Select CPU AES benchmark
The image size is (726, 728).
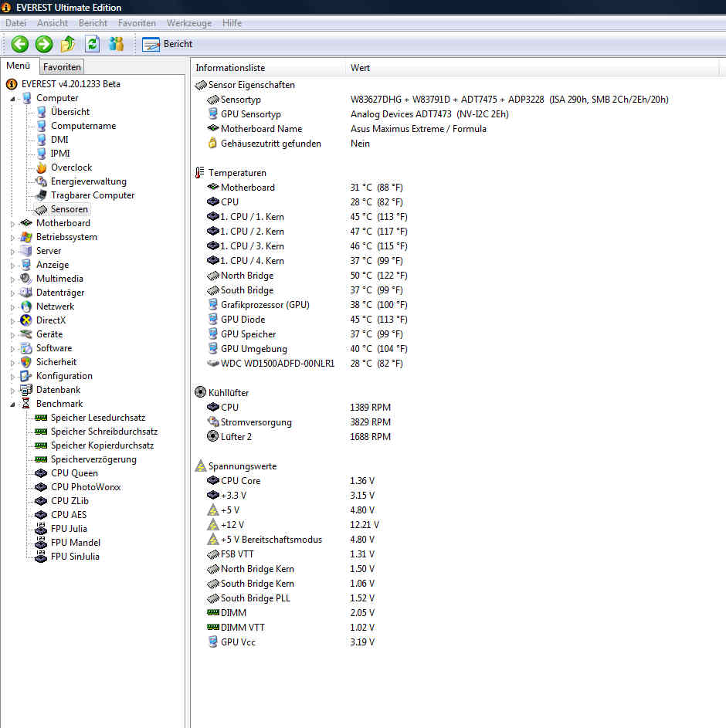[x=69, y=516]
